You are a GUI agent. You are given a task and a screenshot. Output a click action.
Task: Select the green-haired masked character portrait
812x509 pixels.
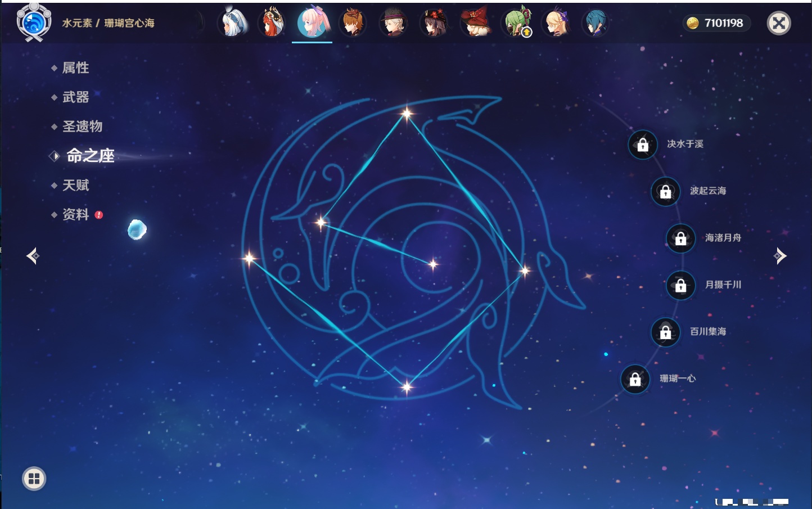[x=515, y=22]
